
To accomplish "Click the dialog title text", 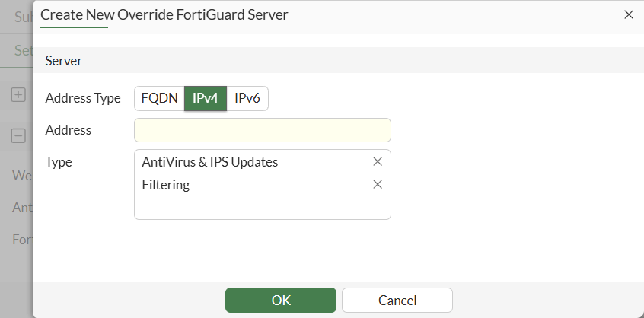I will 164,14.
